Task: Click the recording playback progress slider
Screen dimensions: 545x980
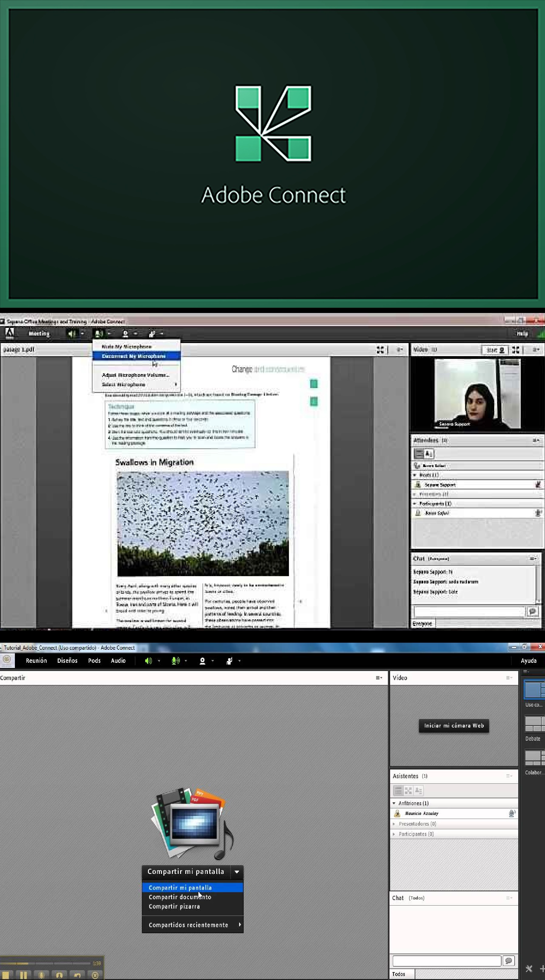Action: click(x=46, y=963)
